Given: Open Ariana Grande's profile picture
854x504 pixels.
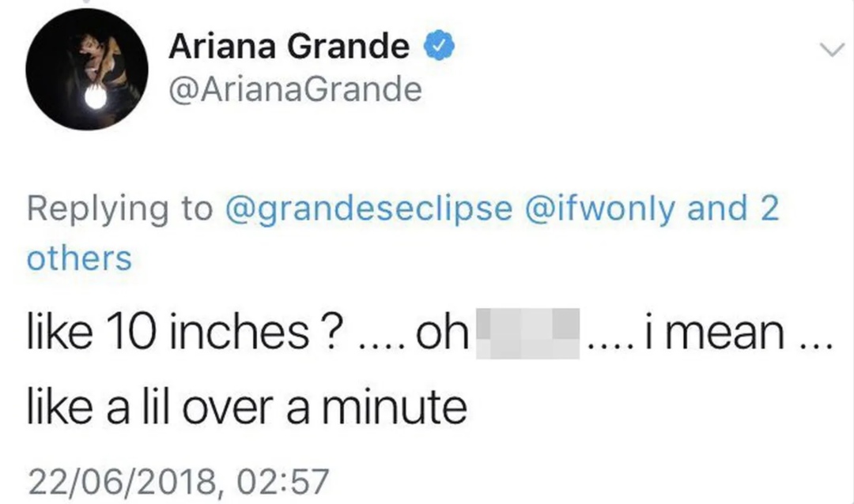Looking at the screenshot, I should tap(87, 70).
